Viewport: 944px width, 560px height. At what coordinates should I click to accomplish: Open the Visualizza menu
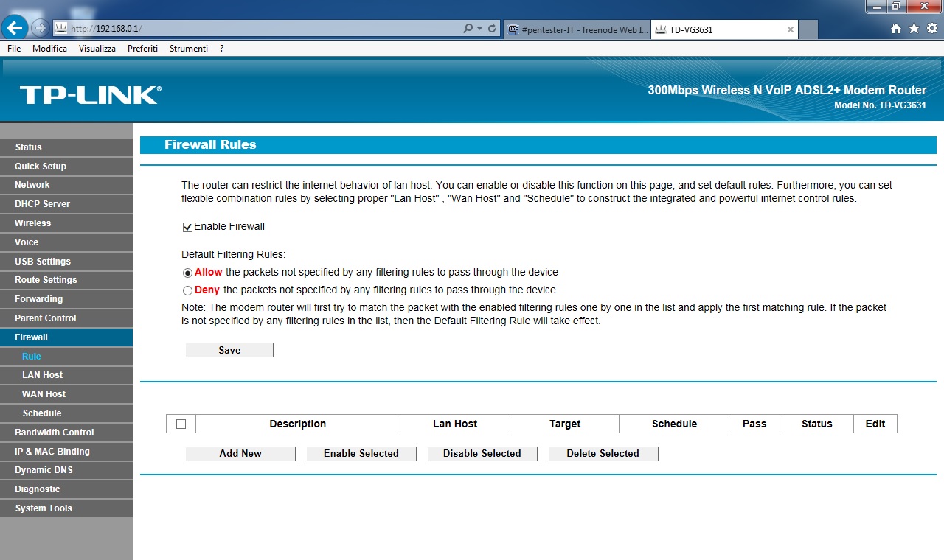click(97, 49)
